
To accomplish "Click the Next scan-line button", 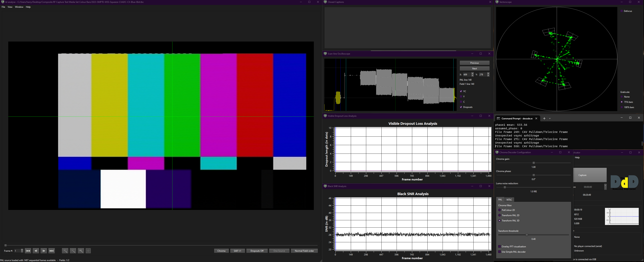I will pyautogui.click(x=474, y=69).
